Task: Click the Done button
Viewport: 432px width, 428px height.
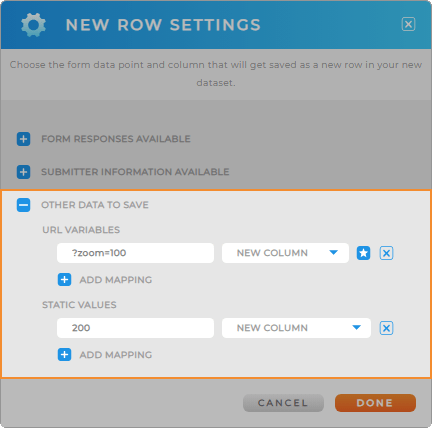Action: [x=375, y=403]
